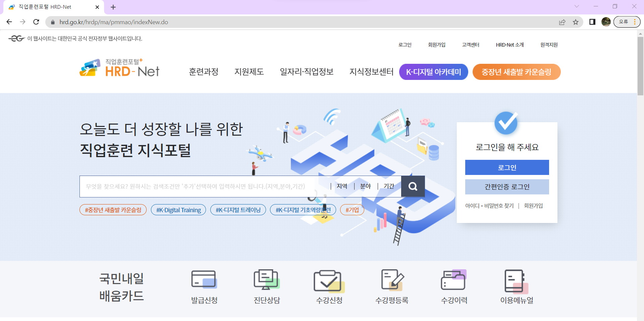This screenshot has width=644, height=321.
Task: Open the browser side panel
Action: [x=592, y=22]
